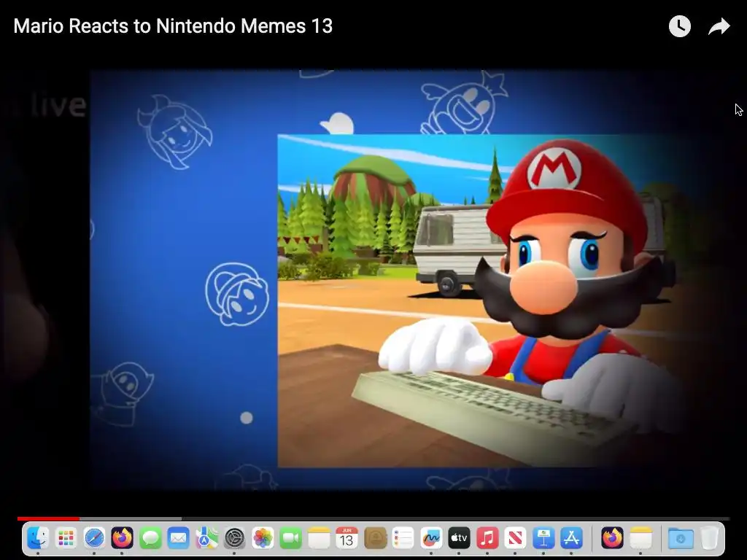
Task: Open Photos from the Dock
Action: tap(263, 538)
